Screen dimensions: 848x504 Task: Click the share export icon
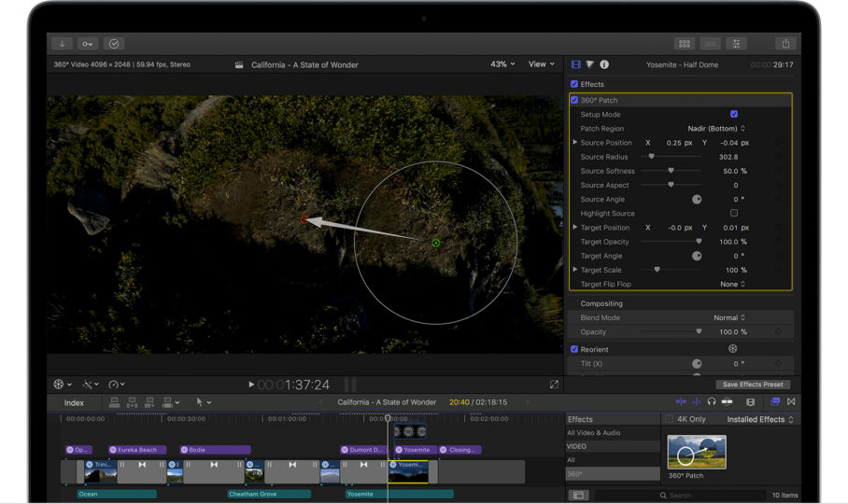pos(785,44)
